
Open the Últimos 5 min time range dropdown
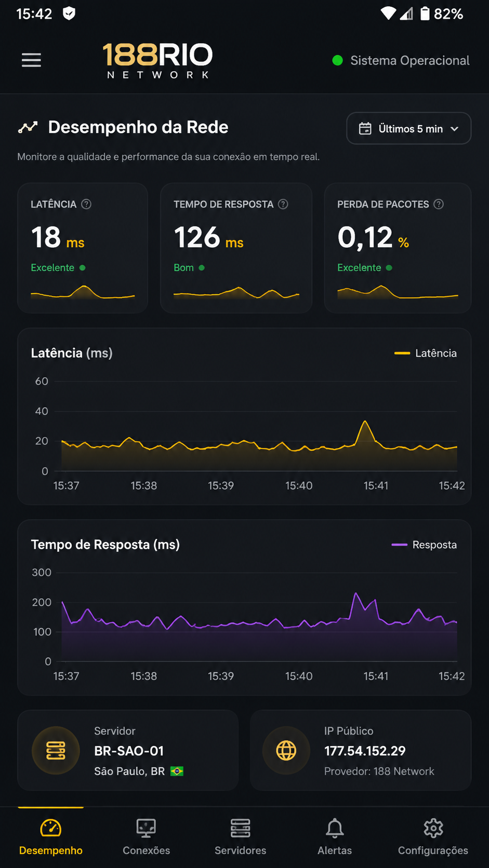click(x=408, y=128)
